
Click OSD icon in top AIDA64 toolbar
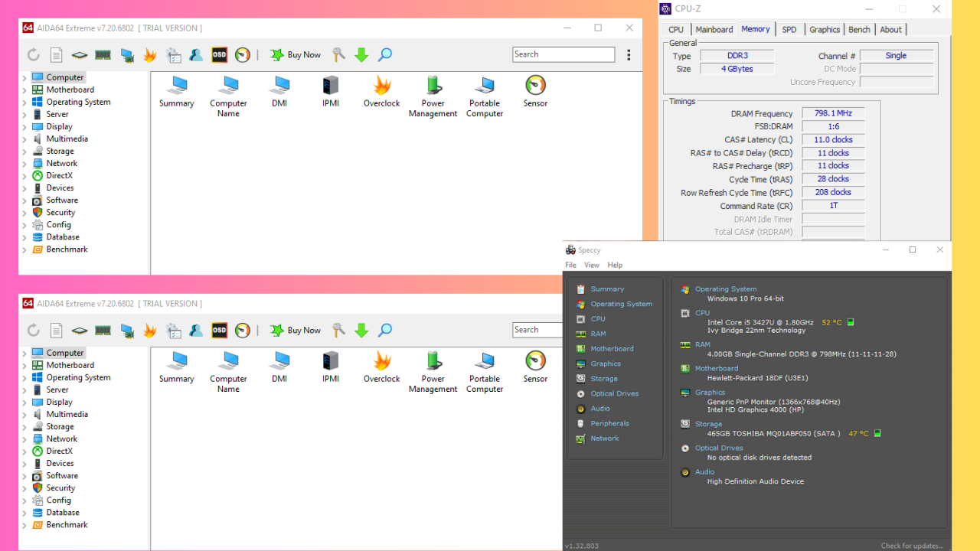pos(219,55)
